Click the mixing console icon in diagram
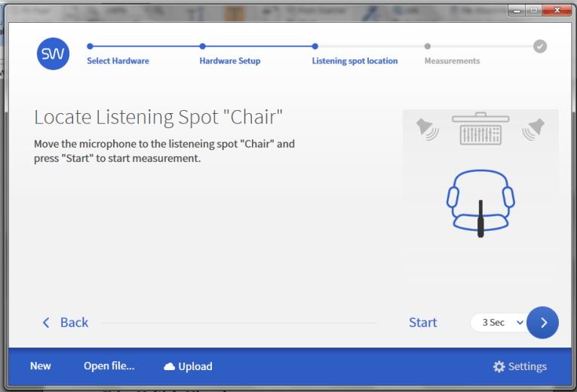Image resolution: width=577 pixels, height=392 pixels. pyautogui.click(x=480, y=128)
